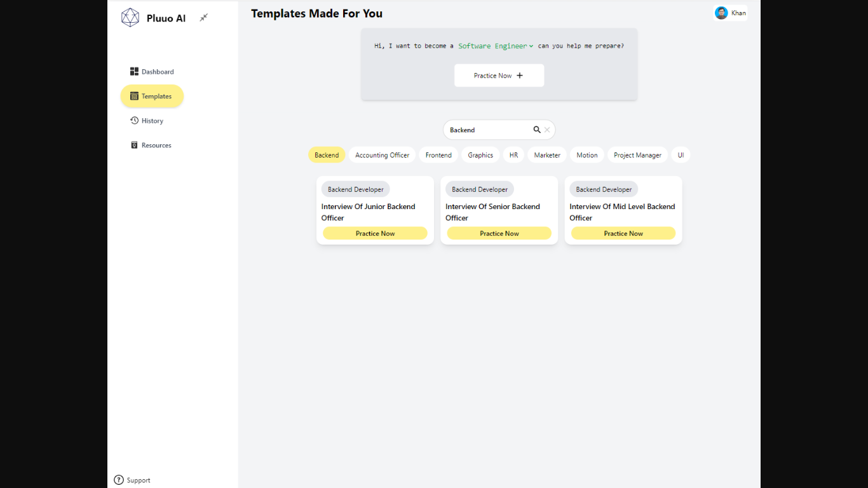Start practice for Mid Level Backend interview
The image size is (868, 488).
pyautogui.click(x=623, y=234)
